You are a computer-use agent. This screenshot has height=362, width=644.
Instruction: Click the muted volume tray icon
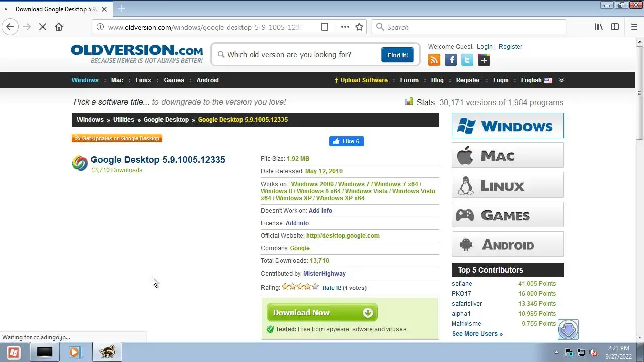pos(593,353)
